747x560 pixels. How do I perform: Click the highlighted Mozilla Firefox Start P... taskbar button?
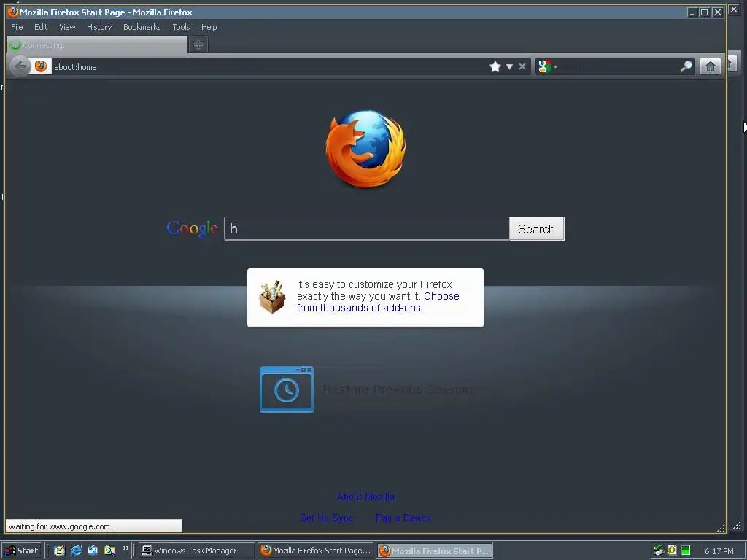(x=435, y=551)
